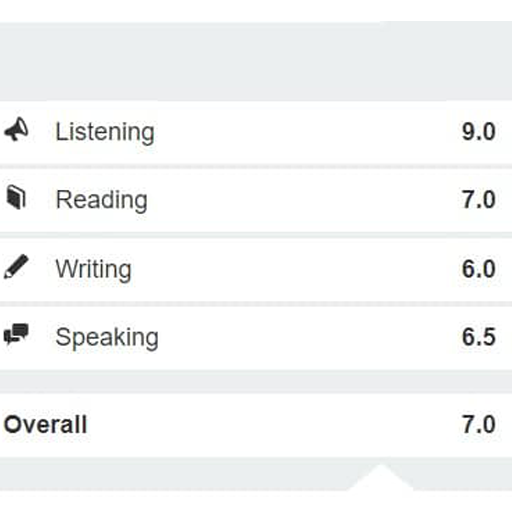
Task: Open the Reading row
Action: pyautogui.click(x=256, y=201)
